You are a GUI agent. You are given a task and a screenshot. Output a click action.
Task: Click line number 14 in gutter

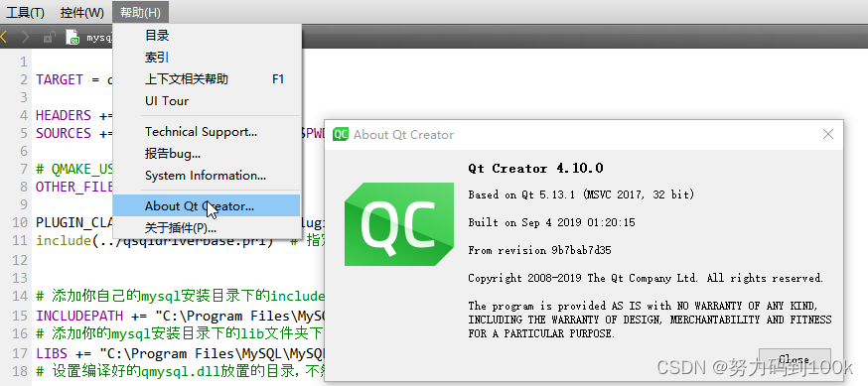pos(20,296)
